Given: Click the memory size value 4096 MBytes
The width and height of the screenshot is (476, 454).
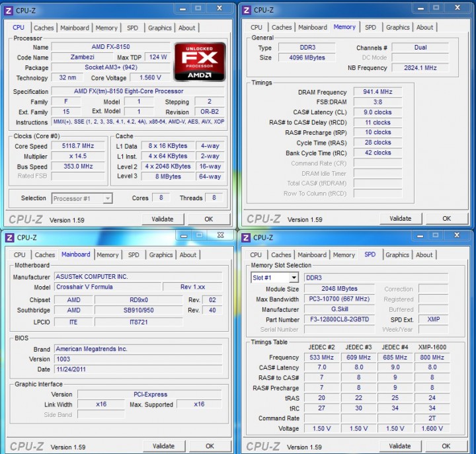Looking at the screenshot, I should [307, 57].
